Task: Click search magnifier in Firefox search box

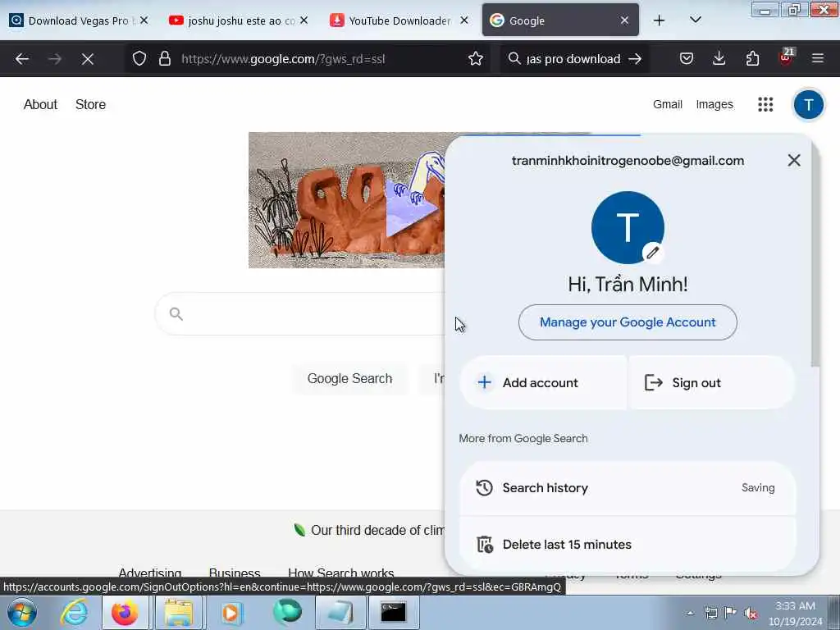Action: pos(514,58)
